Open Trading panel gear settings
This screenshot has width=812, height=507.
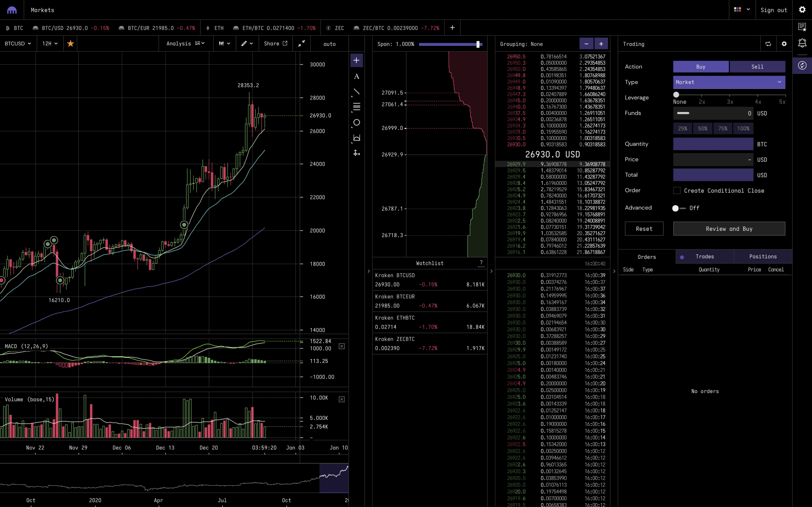[x=784, y=44]
